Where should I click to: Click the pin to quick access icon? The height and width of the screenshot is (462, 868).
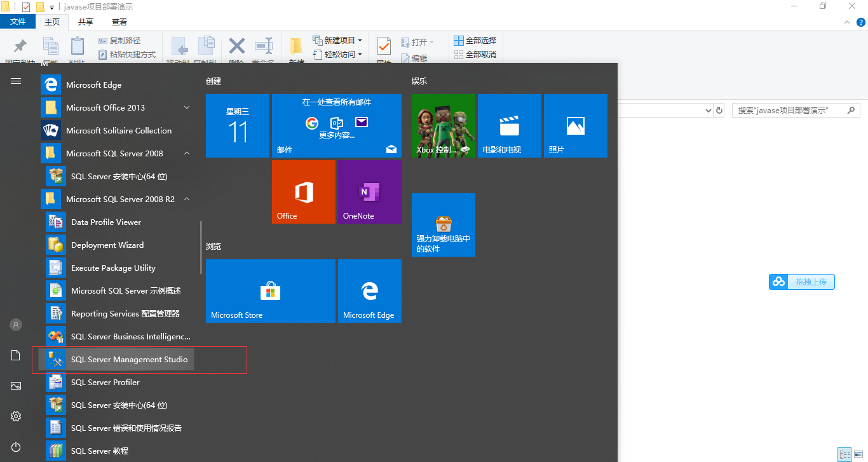(x=20, y=46)
